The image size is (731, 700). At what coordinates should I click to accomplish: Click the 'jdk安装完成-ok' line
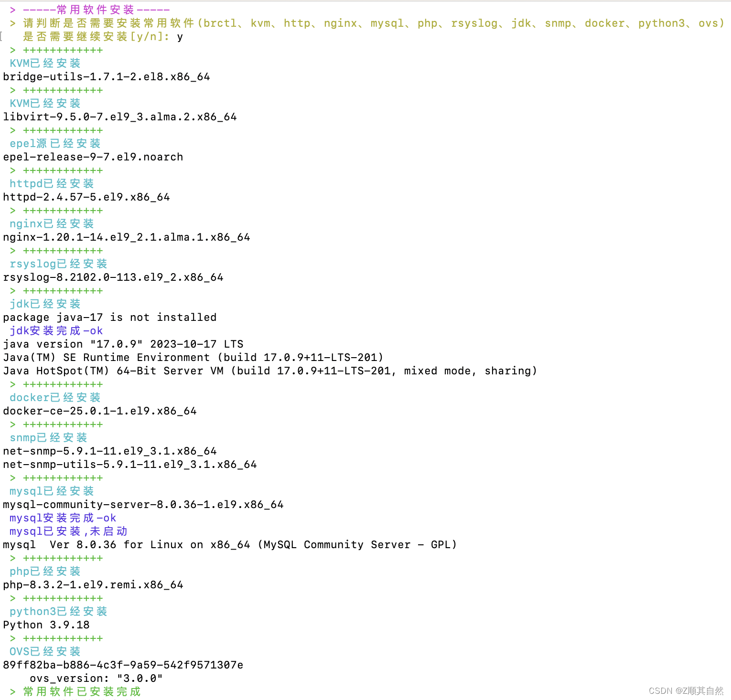(56, 331)
